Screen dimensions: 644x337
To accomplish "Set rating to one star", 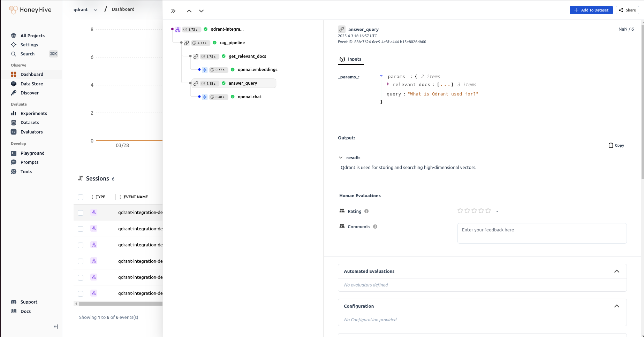I will point(460,210).
